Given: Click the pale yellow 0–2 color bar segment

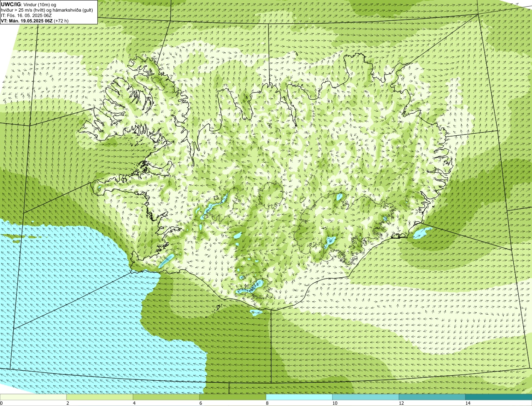Looking at the screenshot, I should coord(33,397).
